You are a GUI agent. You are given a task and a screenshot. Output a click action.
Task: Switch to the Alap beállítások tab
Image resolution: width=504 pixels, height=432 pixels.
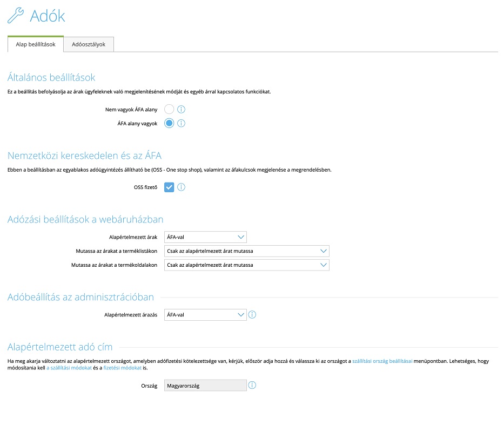pyautogui.click(x=36, y=44)
